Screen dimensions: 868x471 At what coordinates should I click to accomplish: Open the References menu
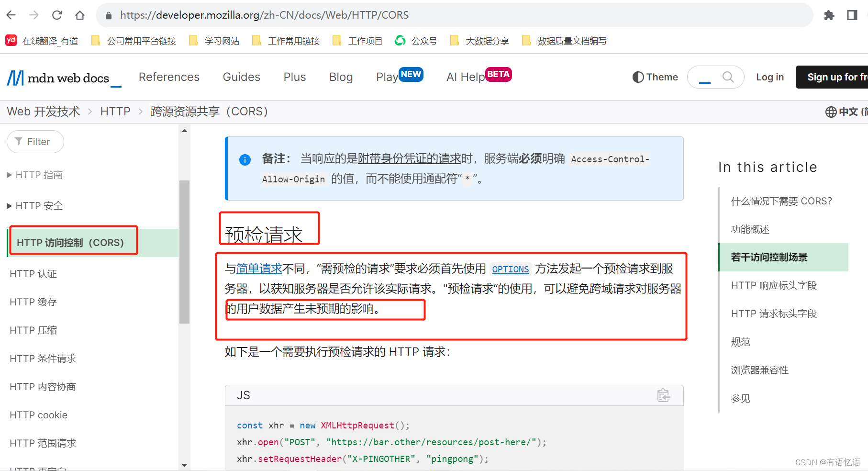[169, 77]
